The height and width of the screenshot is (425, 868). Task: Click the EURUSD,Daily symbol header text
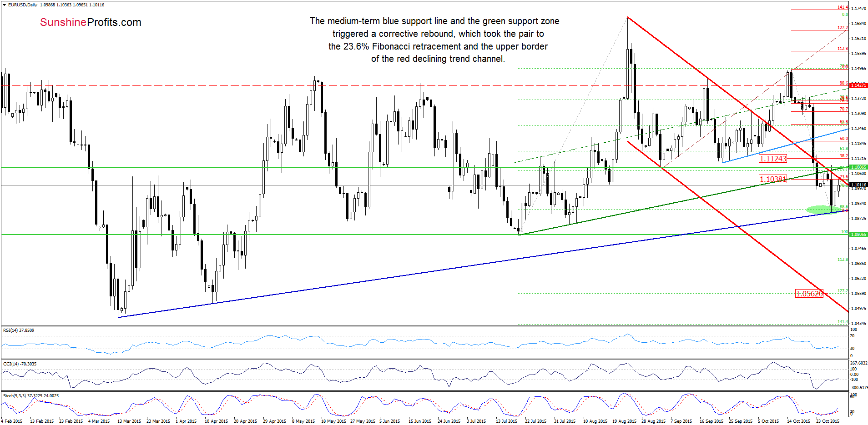coord(23,5)
